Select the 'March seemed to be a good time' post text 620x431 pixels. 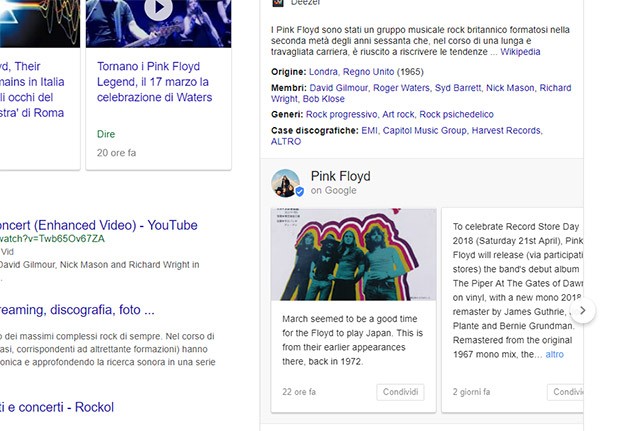pyautogui.click(x=352, y=340)
